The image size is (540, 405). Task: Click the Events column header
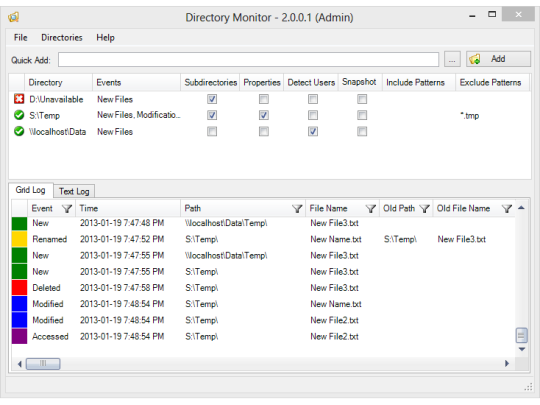point(136,82)
